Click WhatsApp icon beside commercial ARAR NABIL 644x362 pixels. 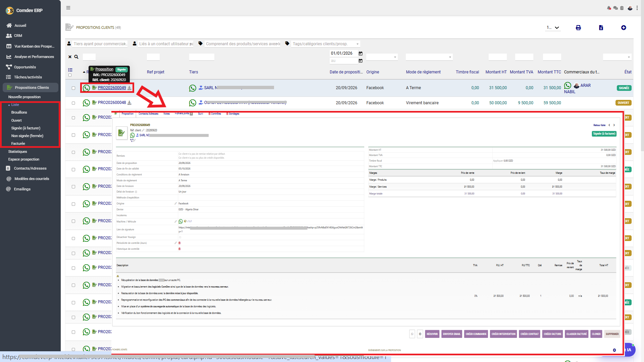tap(568, 85)
